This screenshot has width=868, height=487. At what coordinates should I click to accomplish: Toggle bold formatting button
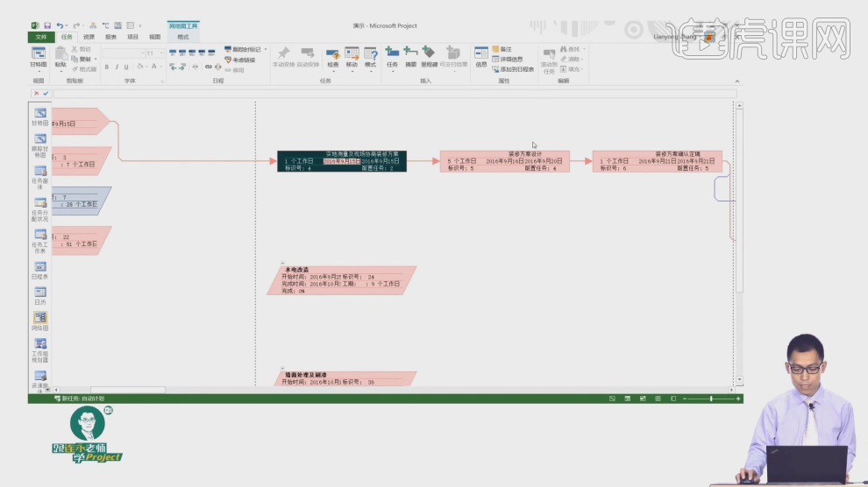click(x=106, y=67)
